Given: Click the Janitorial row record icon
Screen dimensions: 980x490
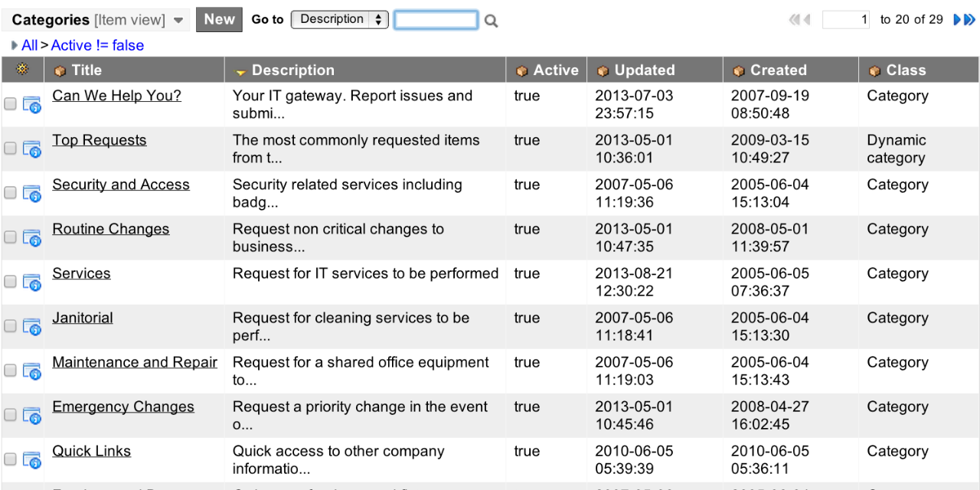Looking at the screenshot, I should click(32, 326).
